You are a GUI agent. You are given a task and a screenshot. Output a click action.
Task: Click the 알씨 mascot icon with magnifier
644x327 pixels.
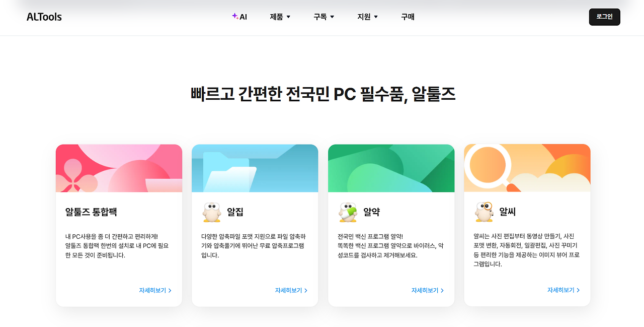click(484, 212)
